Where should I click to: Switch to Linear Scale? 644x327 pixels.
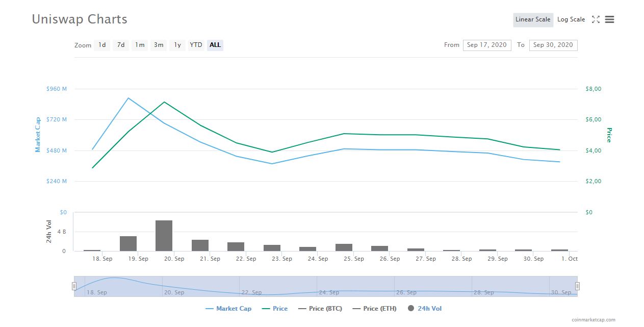[x=533, y=19]
